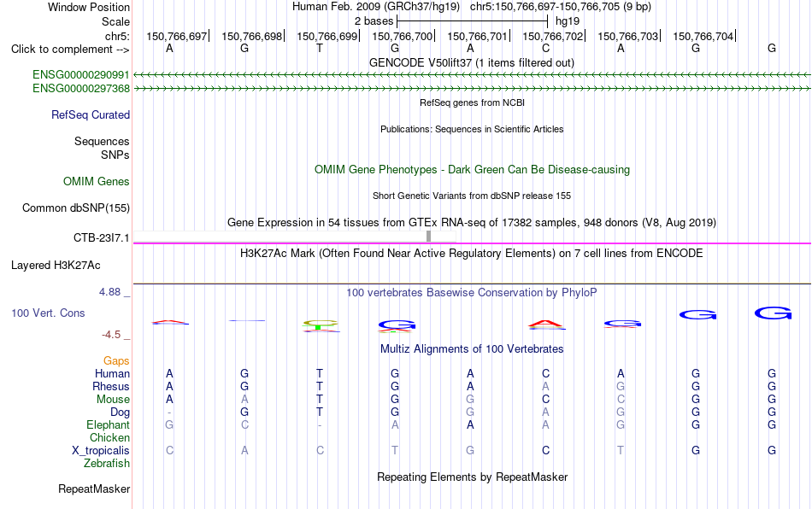Click the Sequences track label

[x=102, y=141]
